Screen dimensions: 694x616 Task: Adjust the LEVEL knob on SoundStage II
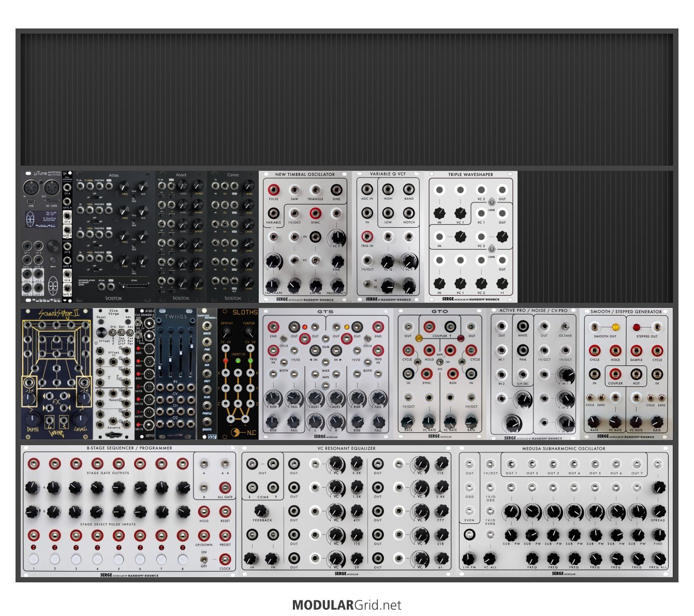point(79,419)
